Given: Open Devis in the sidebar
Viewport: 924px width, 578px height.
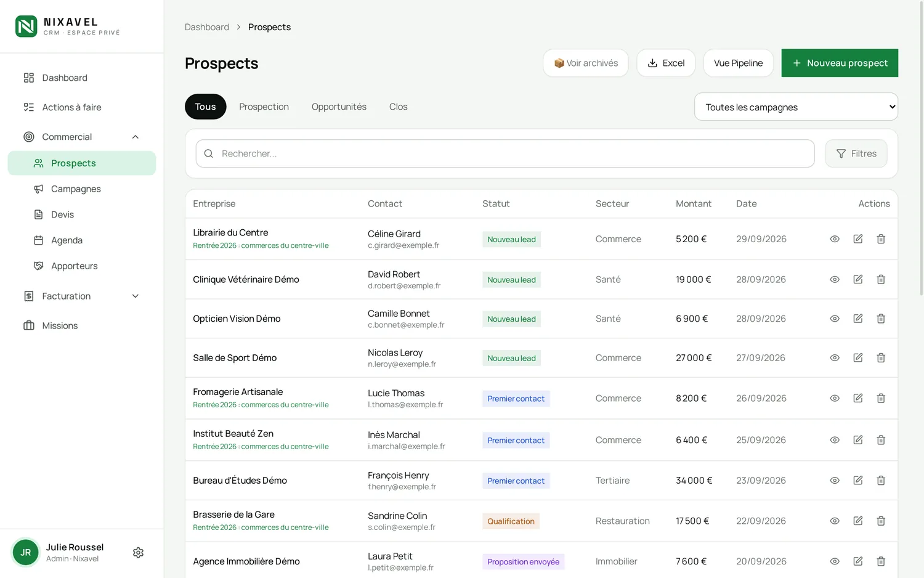Looking at the screenshot, I should tap(82, 214).
